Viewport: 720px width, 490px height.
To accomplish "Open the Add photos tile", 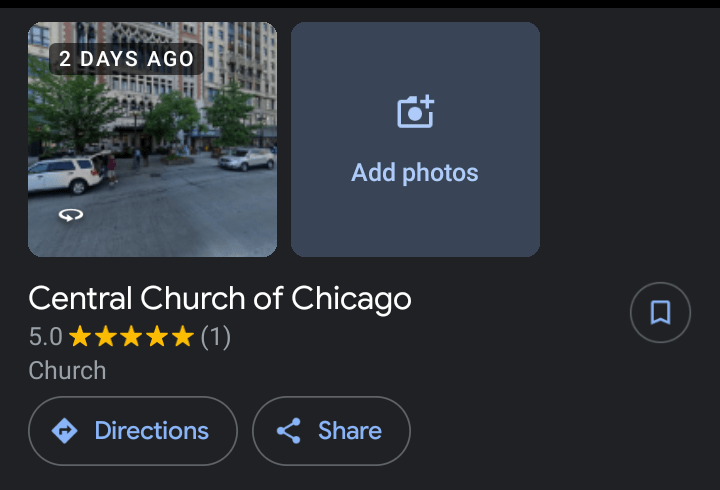I will click(x=416, y=139).
